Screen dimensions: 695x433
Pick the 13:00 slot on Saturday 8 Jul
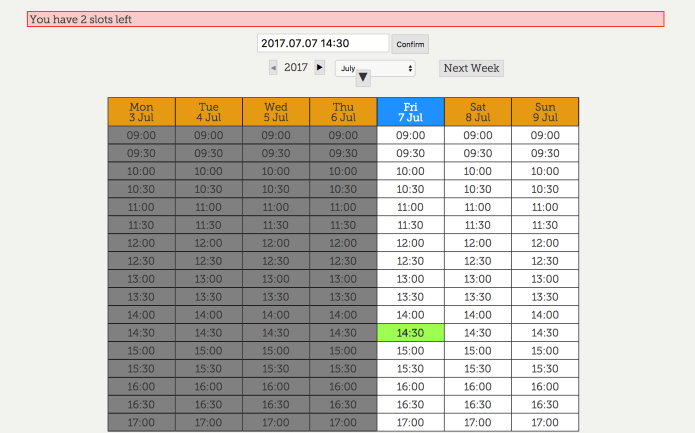(x=478, y=279)
